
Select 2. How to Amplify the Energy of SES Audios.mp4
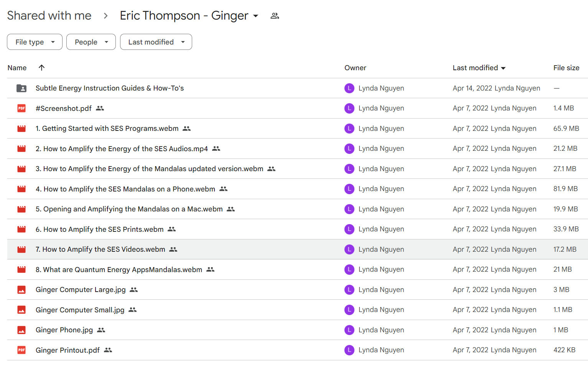[122, 149]
